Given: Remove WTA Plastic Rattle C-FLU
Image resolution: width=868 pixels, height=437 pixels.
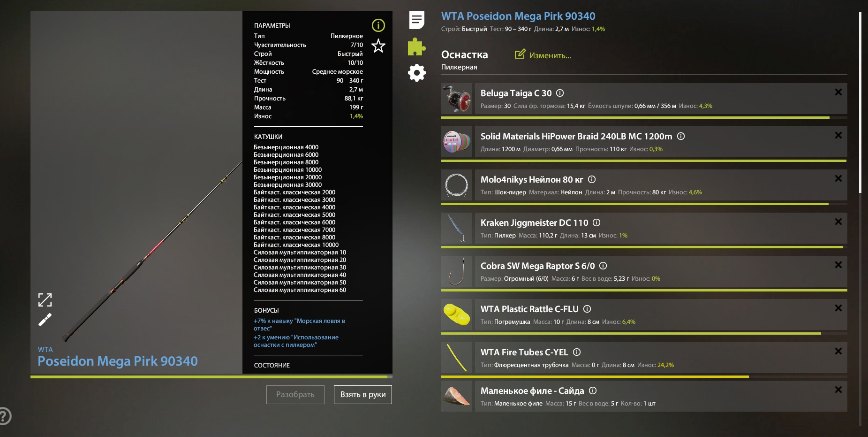Looking at the screenshot, I should point(838,308).
